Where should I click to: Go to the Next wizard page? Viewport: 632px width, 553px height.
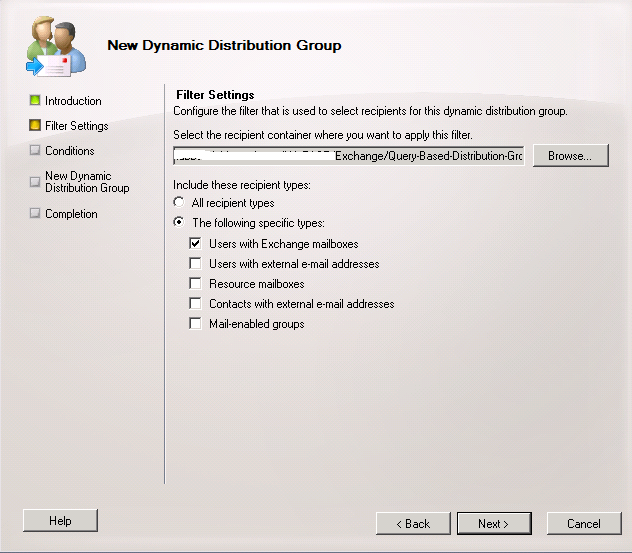[493, 523]
